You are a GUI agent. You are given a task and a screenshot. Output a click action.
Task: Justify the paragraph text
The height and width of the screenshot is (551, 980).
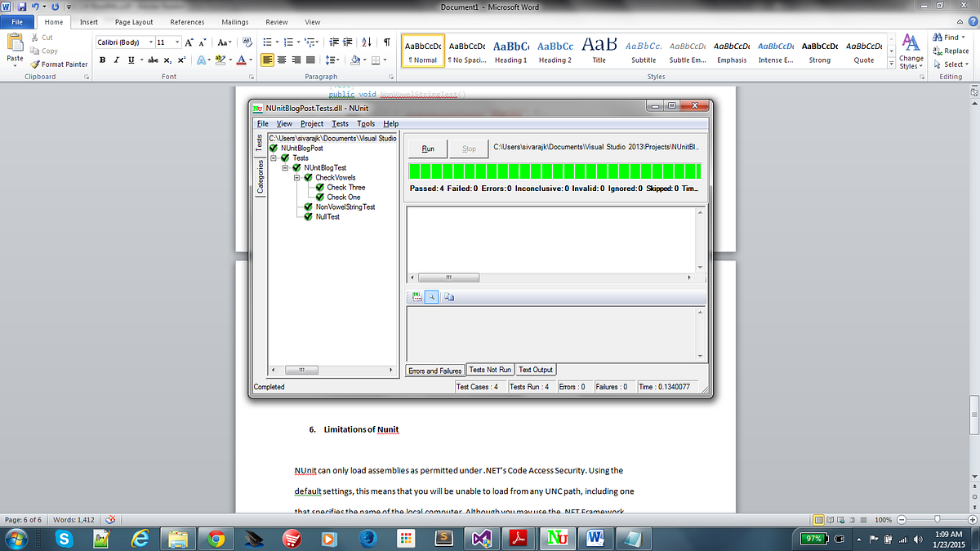point(309,60)
